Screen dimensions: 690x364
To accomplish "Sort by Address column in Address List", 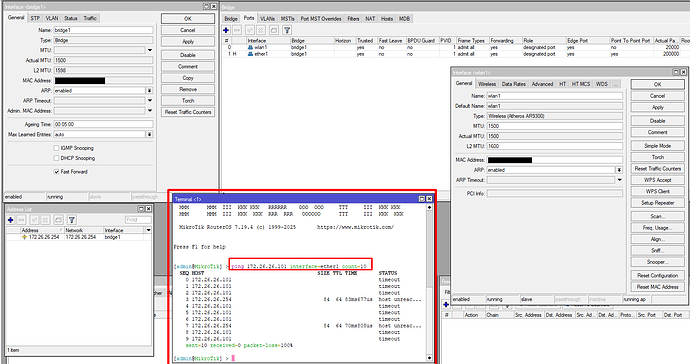I will (41, 230).
